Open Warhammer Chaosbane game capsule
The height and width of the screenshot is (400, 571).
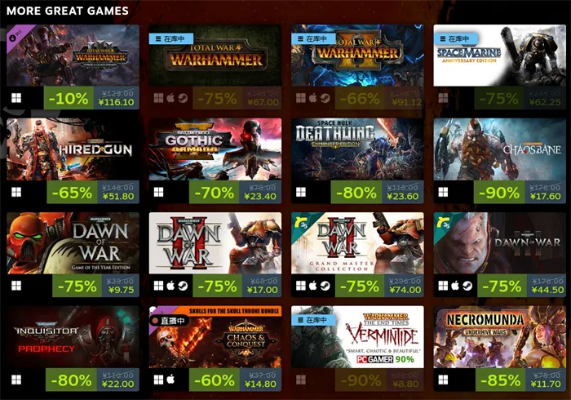[x=500, y=149]
